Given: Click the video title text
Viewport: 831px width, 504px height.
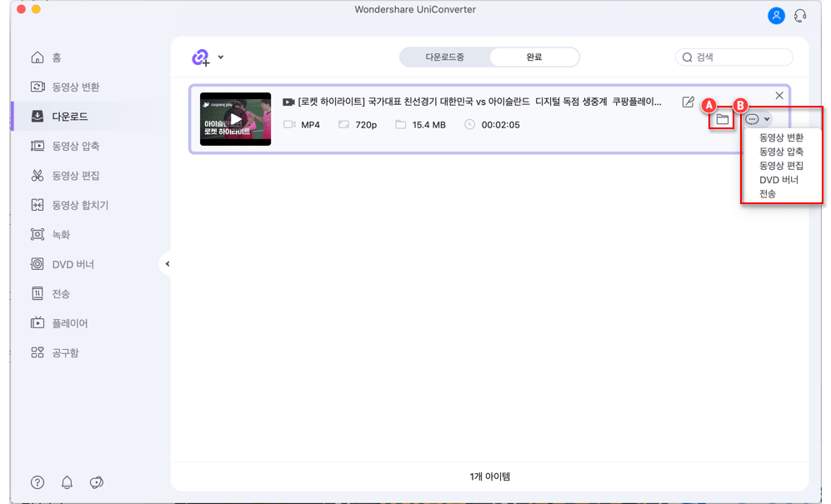Looking at the screenshot, I should tap(479, 102).
